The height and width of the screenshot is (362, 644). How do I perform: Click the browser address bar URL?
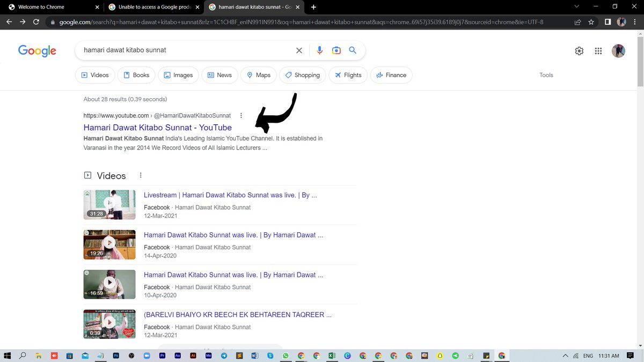click(301, 22)
